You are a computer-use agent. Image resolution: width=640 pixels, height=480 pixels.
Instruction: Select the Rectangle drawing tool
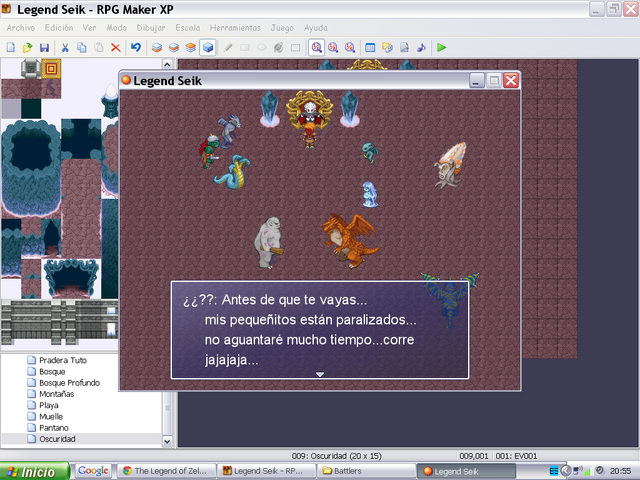coord(245,47)
